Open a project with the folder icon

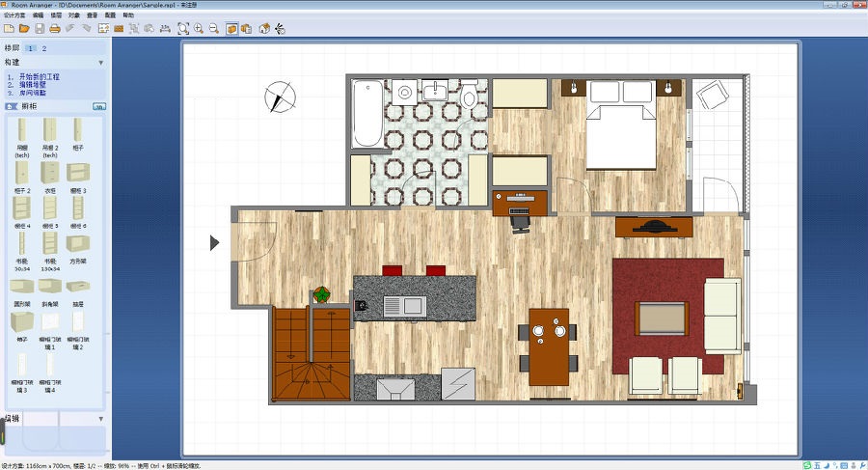click(24, 28)
